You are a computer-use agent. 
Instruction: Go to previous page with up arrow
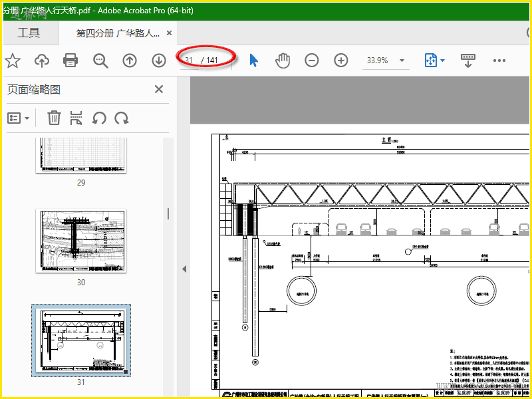click(130, 61)
